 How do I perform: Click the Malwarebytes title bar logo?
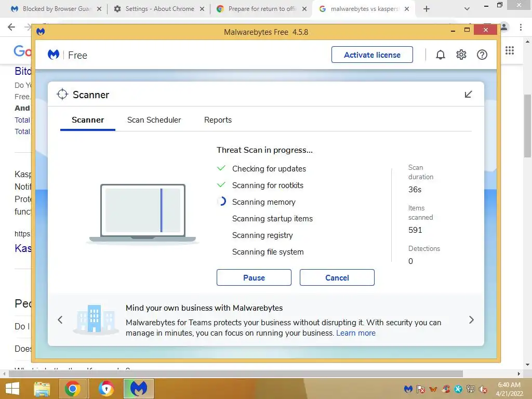coord(41,32)
